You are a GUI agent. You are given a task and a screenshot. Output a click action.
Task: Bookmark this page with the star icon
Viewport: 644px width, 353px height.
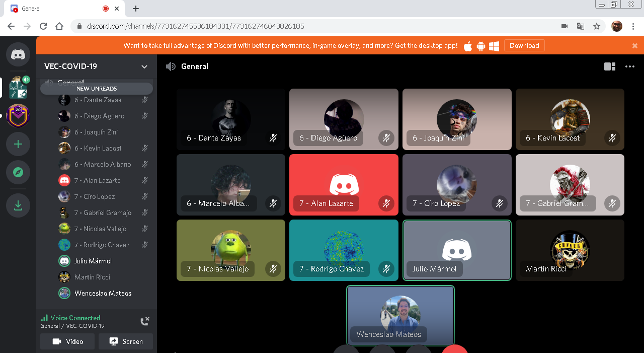[x=597, y=26]
